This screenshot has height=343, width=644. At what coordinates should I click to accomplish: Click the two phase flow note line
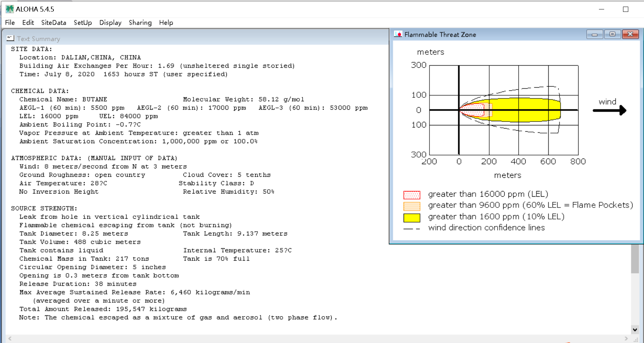pos(178,318)
